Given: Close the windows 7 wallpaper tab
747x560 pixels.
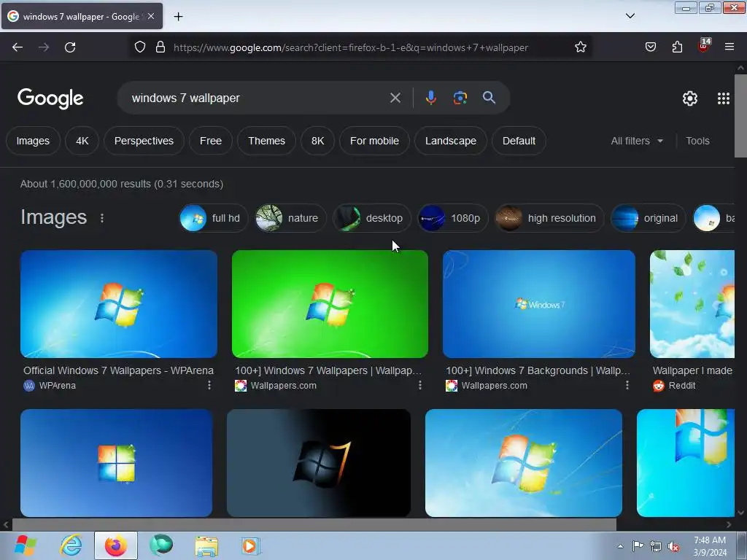Looking at the screenshot, I should click(151, 16).
